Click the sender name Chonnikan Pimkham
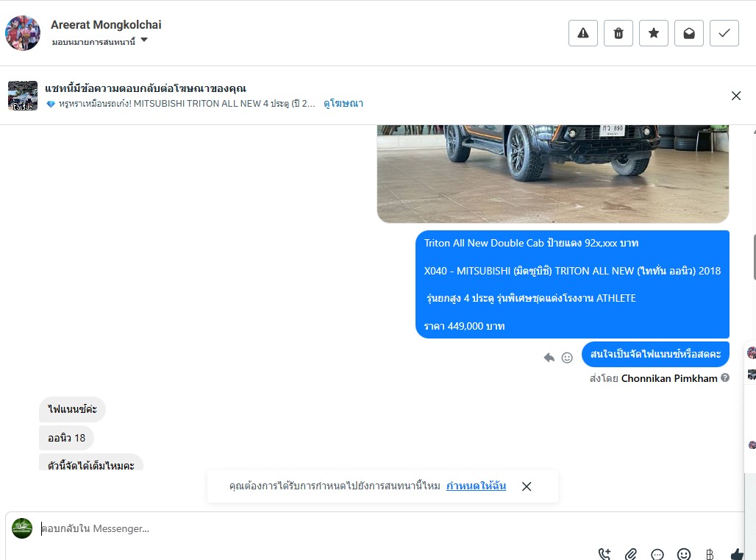Screen dimensions: 756x560 pyautogui.click(x=668, y=378)
